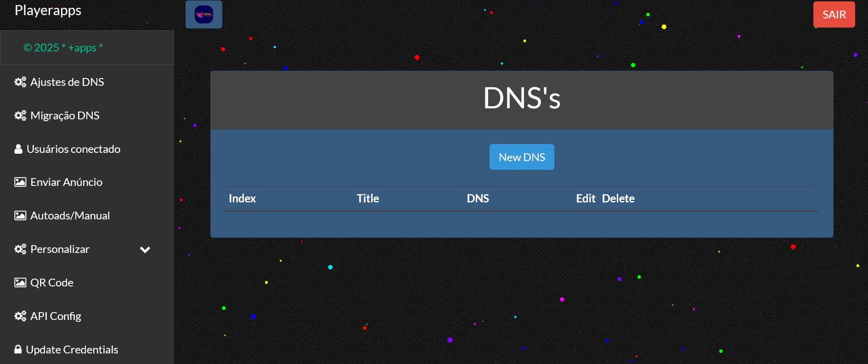Open the Personalizar submenu
This screenshot has width=868, height=364.
point(60,249)
